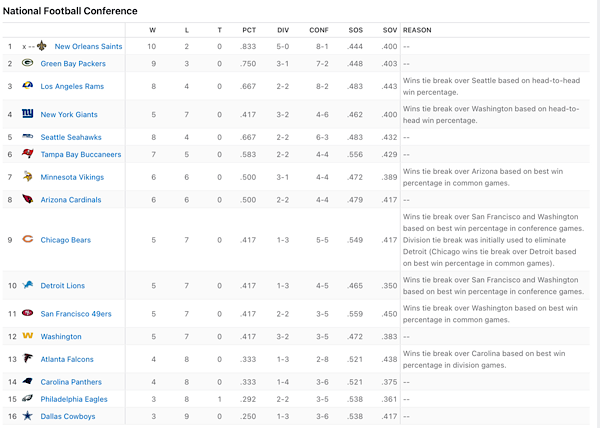Click the SOS column header

[356, 30]
